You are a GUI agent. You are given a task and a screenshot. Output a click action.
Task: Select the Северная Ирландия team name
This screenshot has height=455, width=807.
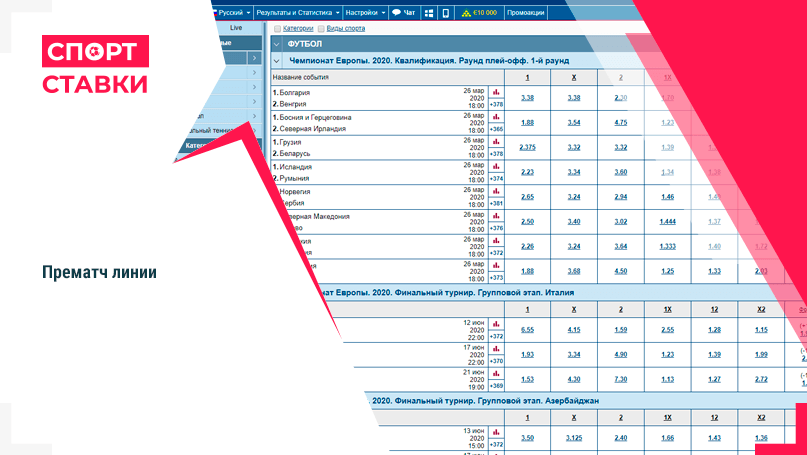point(312,129)
